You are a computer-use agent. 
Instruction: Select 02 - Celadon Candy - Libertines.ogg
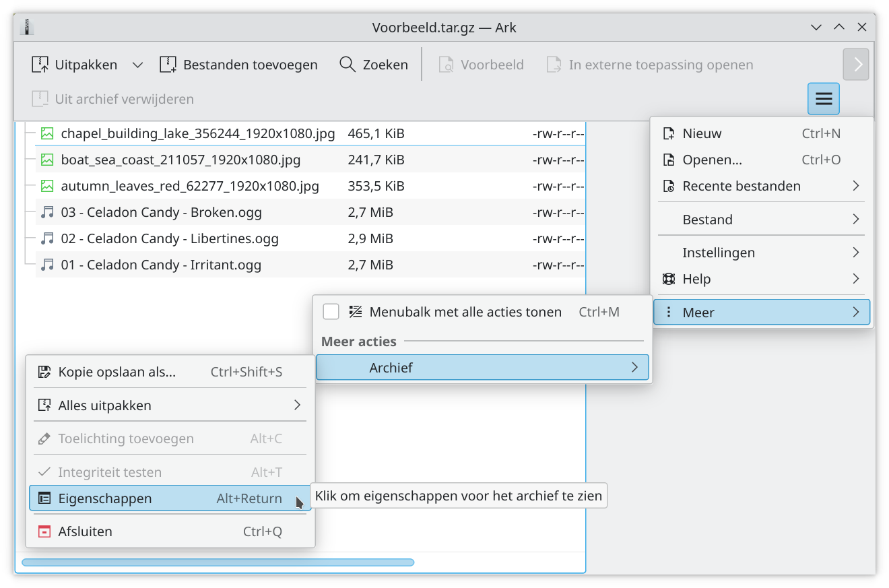(170, 238)
